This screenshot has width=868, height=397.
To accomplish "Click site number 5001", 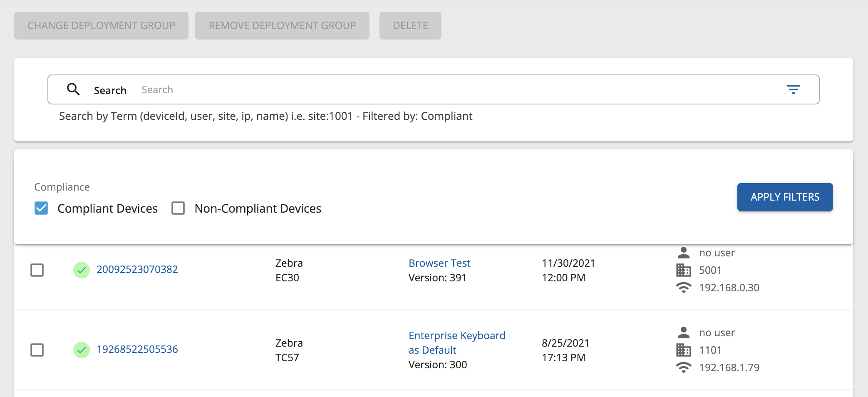I will [710, 270].
